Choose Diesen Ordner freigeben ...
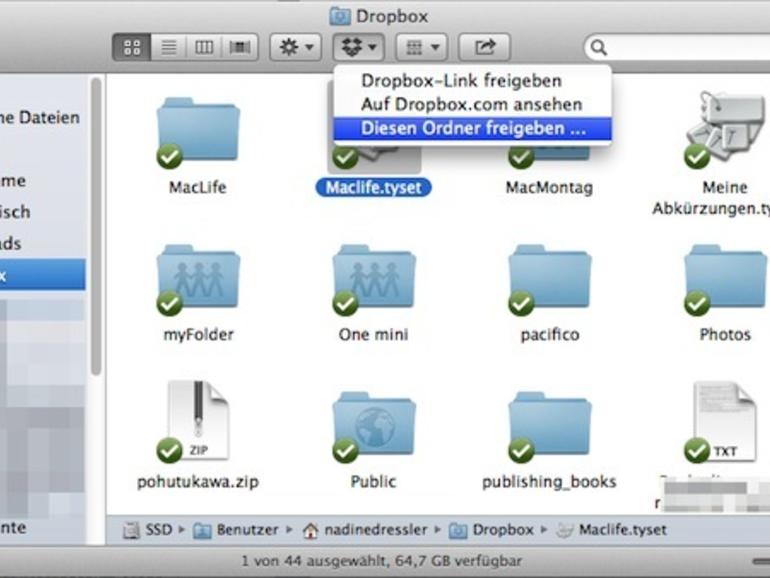Screen dimensions: 770x578 (472, 128)
